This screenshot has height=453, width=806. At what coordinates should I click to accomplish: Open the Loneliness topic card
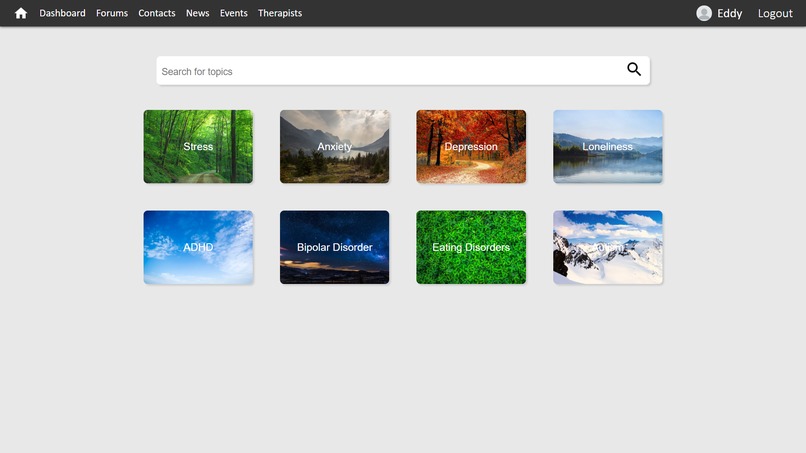pyautogui.click(x=608, y=147)
